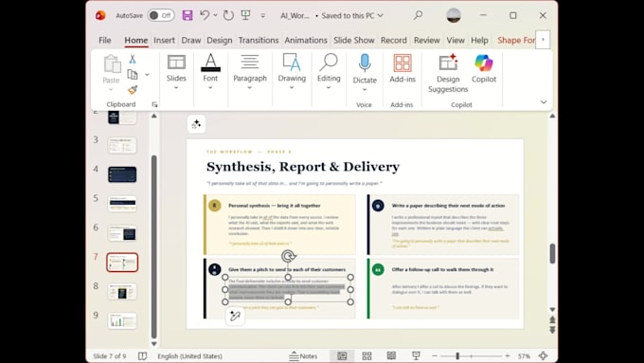Collapse the ribbon with the chevron

pos(544,102)
